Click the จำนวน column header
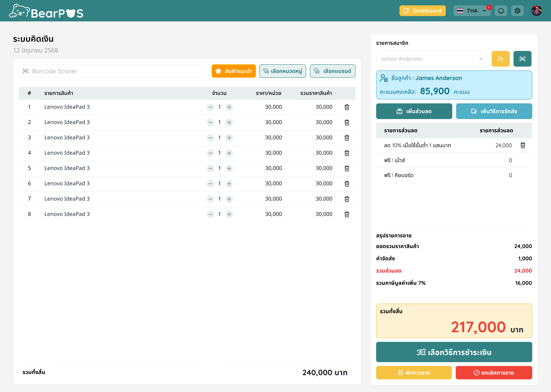The width and height of the screenshot is (551, 392). (219, 93)
